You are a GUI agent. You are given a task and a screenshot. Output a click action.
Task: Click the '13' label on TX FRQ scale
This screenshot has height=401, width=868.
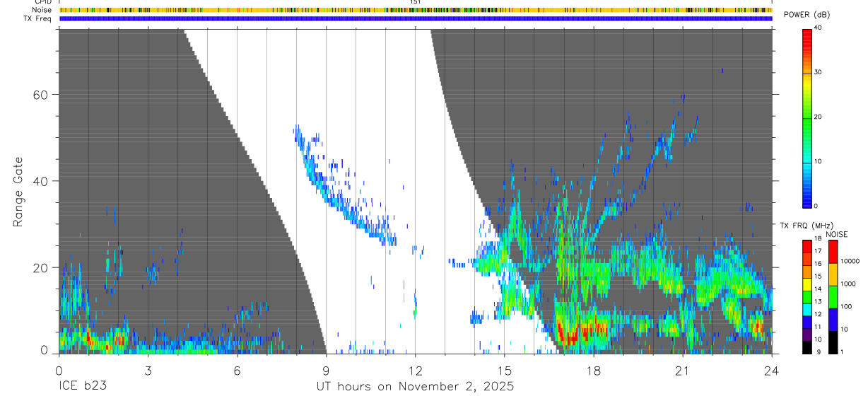(x=818, y=303)
